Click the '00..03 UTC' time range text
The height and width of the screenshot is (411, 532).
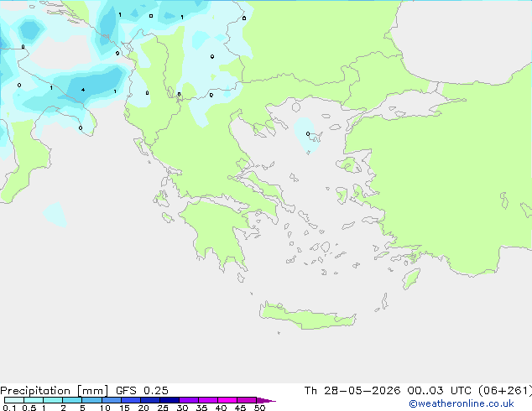click(x=440, y=391)
